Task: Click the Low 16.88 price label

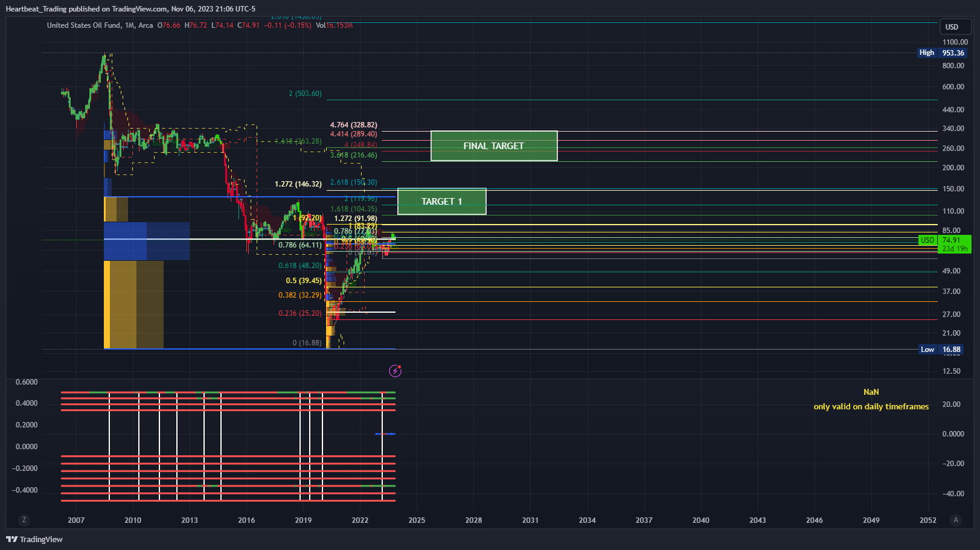Action: point(941,350)
